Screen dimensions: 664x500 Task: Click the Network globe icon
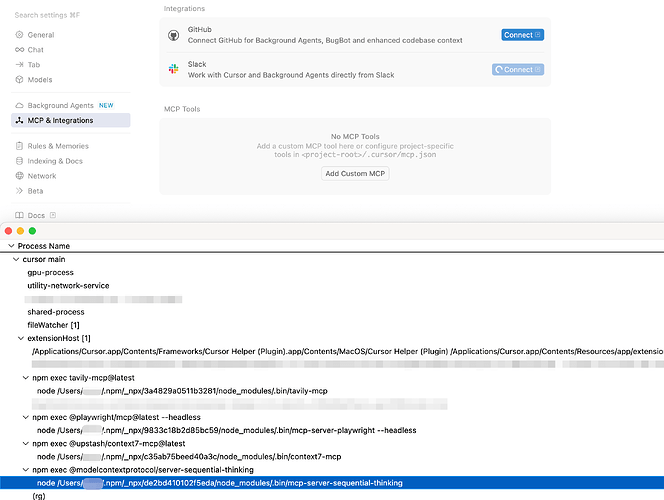(19, 176)
